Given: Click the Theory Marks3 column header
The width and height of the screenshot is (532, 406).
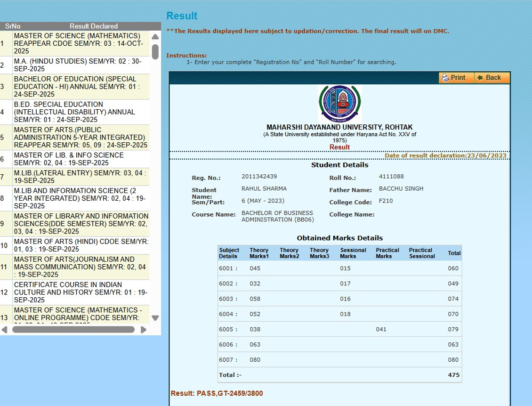Looking at the screenshot, I should coord(319,253).
